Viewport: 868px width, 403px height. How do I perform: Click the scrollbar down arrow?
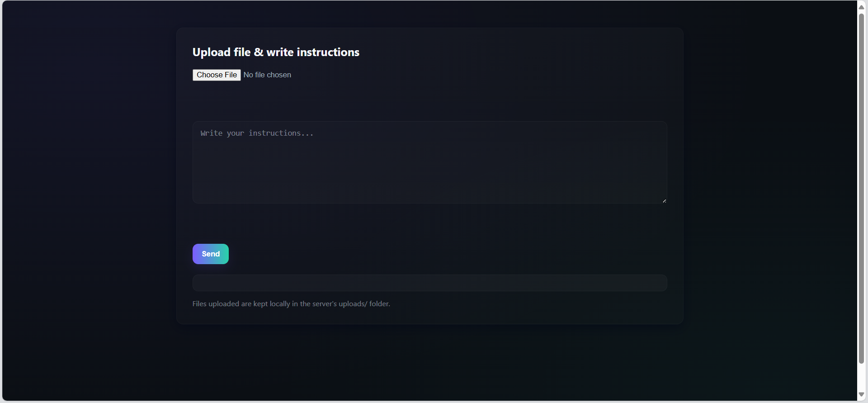[862, 395]
